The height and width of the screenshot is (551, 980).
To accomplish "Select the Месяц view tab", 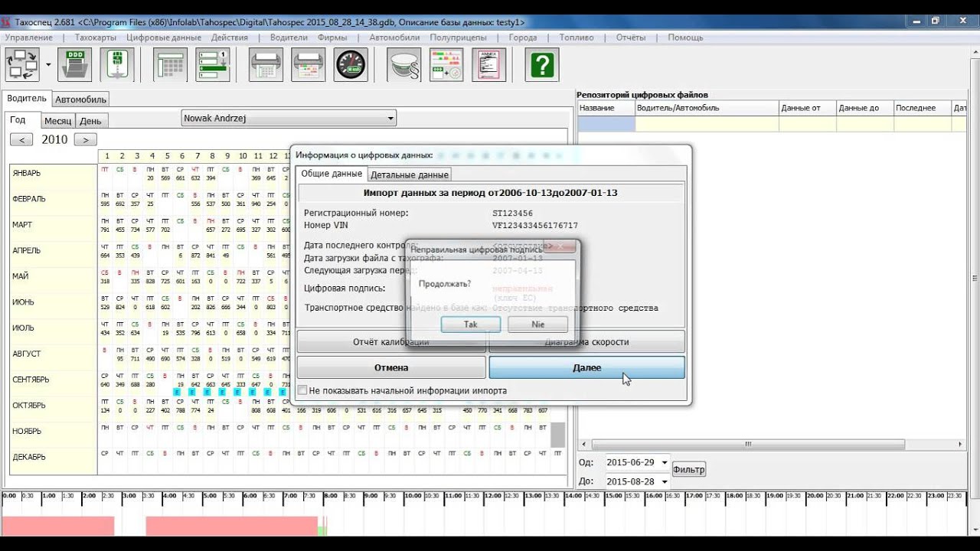I will [x=57, y=121].
